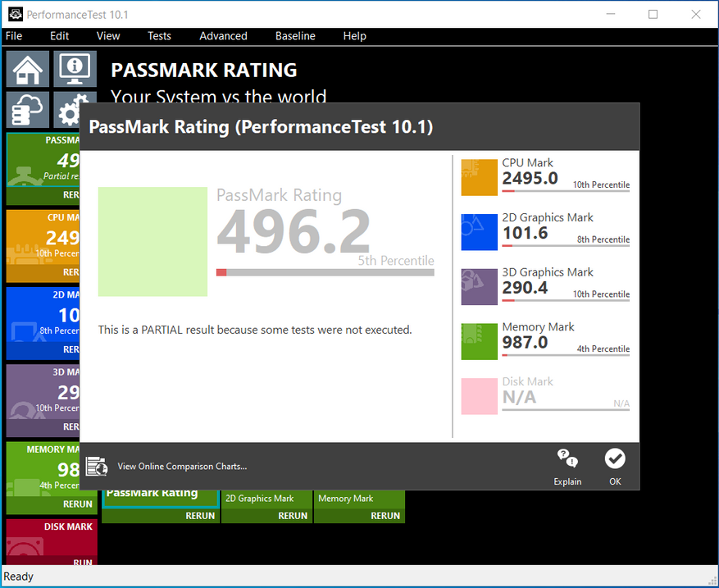719x588 pixels.
Task: Open the cloud database baseline icon
Action: click(x=28, y=110)
